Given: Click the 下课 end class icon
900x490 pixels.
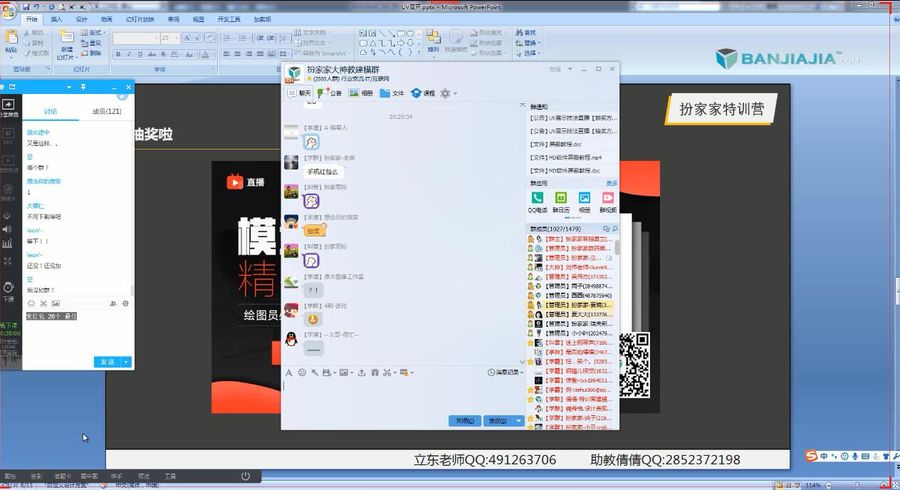Looking at the screenshot, I should 8,290.
